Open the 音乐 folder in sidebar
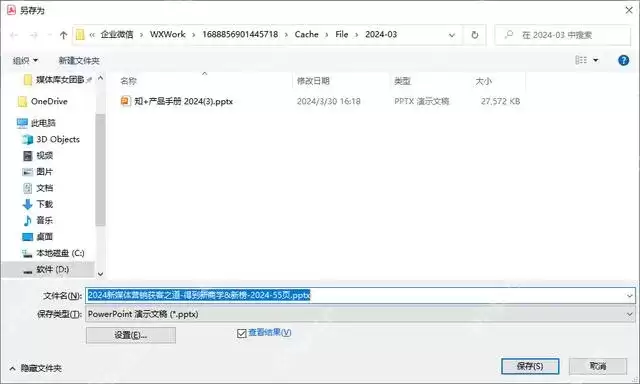This screenshot has height=384, width=640. click(37, 220)
